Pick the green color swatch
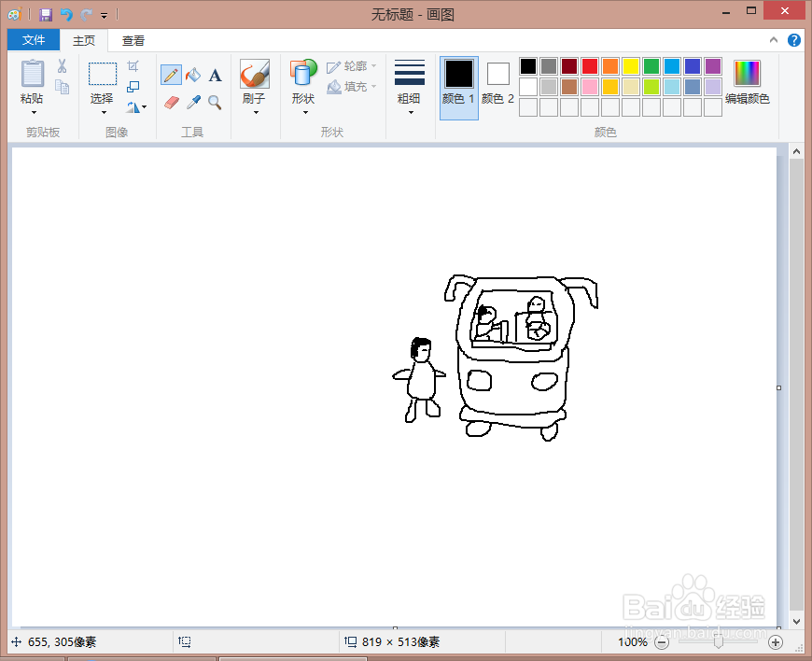Screen dimensions: 812x661 [651, 66]
